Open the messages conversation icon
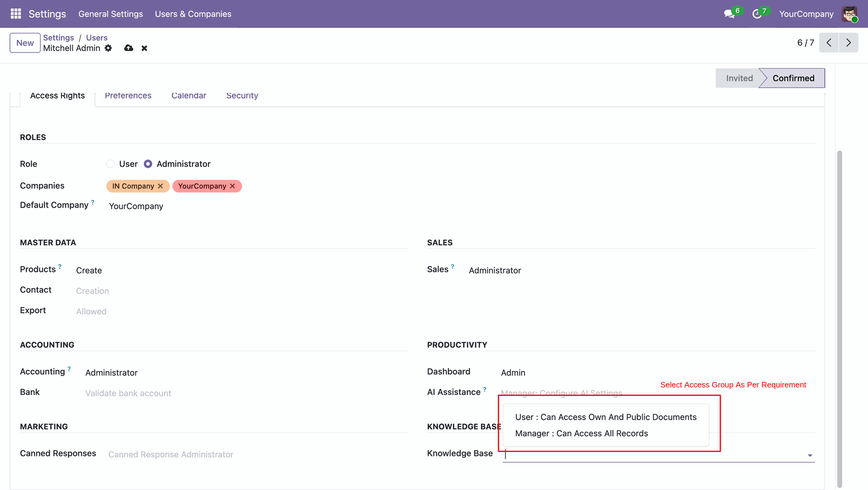Screen dimensions: 868x490 729,14
